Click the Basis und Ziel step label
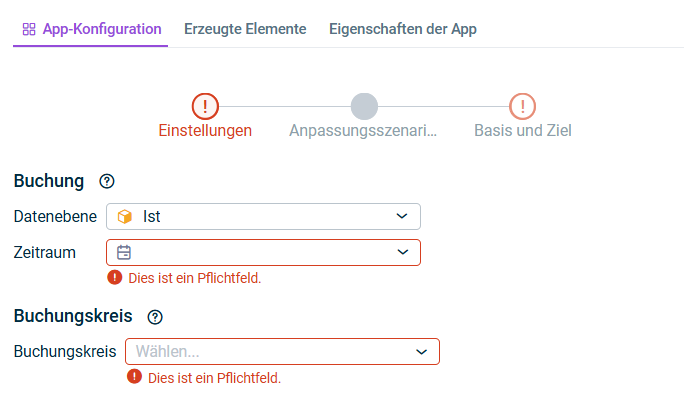This screenshot has height=417, width=684. click(523, 131)
